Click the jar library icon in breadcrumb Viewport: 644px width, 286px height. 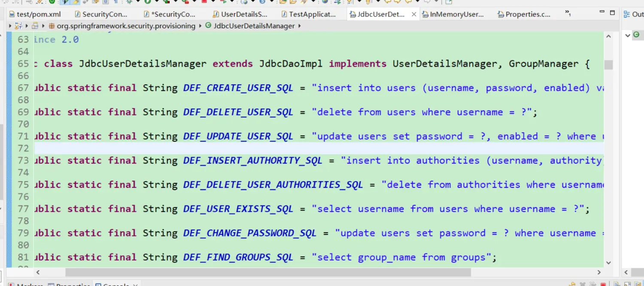pos(35,26)
